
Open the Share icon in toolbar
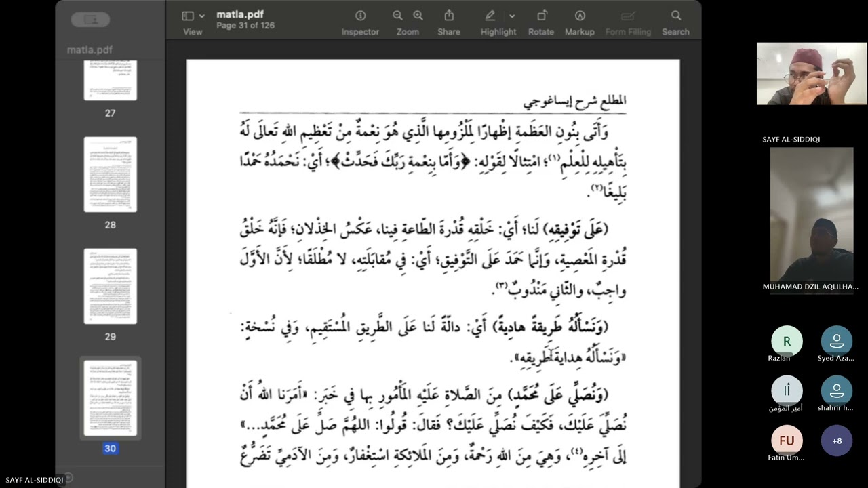[x=449, y=16]
